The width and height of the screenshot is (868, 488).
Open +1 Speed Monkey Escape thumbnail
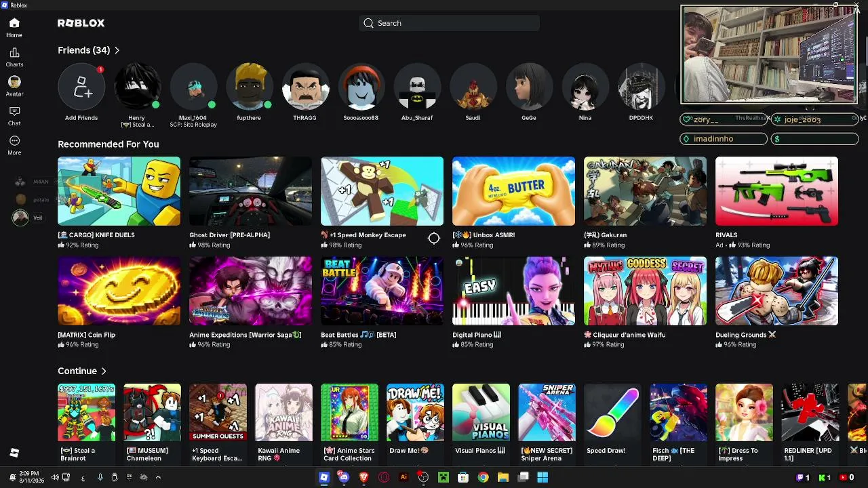(382, 191)
